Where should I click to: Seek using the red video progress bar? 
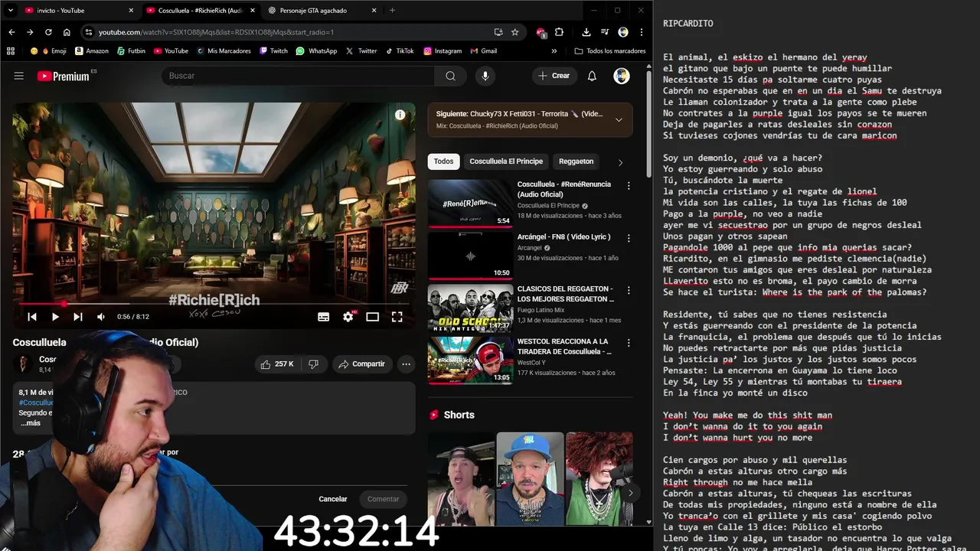tap(214, 304)
